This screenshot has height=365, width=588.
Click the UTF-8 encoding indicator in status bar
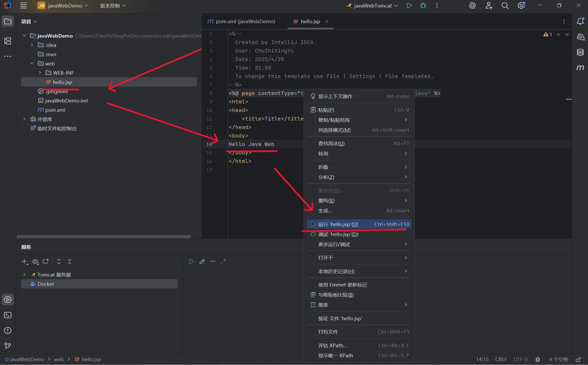[520, 359]
